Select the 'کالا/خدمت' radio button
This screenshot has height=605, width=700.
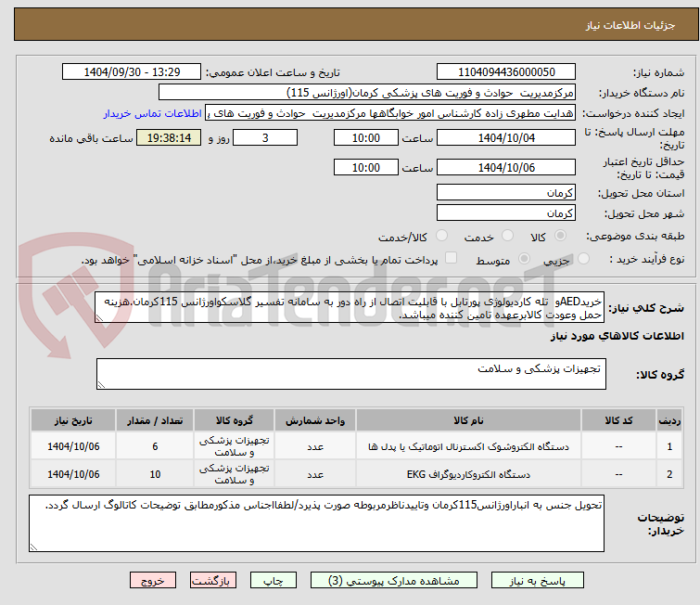coord(441,236)
